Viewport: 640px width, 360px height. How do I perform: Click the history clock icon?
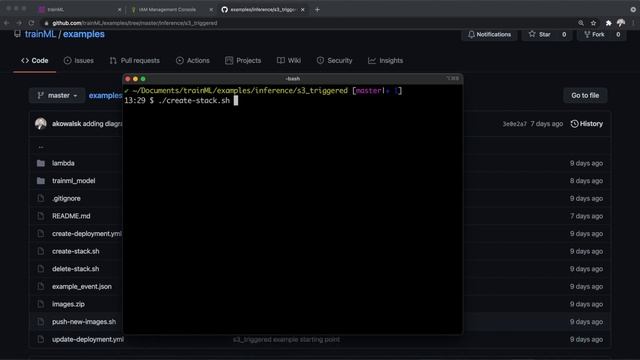pyautogui.click(x=574, y=124)
